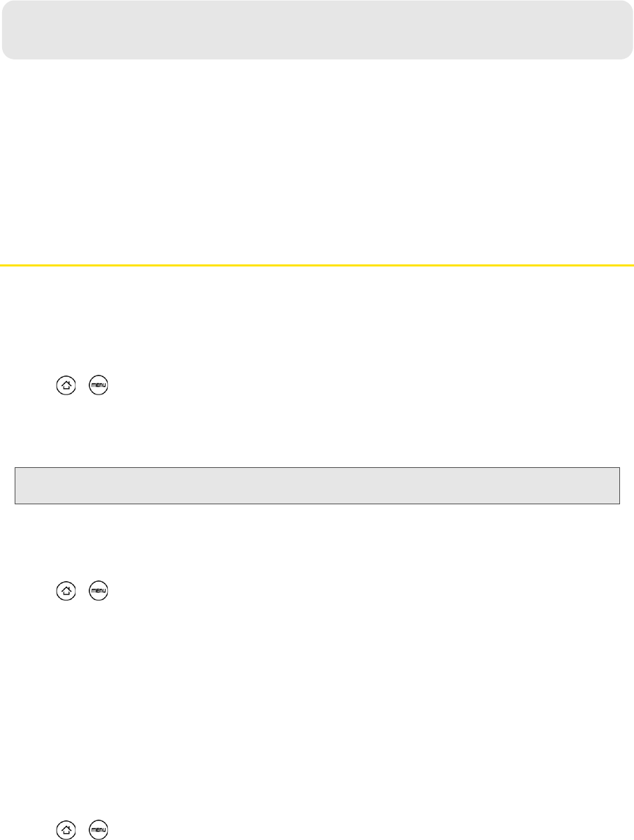The height and width of the screenshot is (840, 634).
Task: Select the right edge of the bordered note box
Action: [x=619, y=485]
